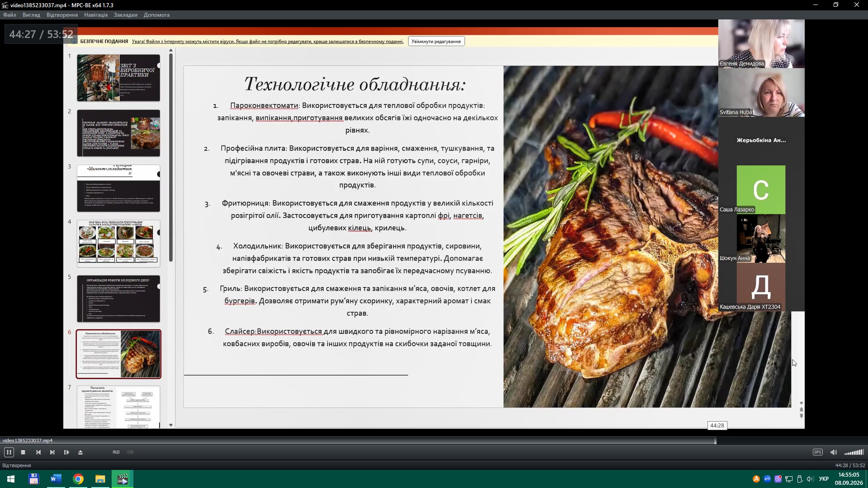Adjust the player volume slider
This screenshot has height=488, width=868.
pos(854,452)
